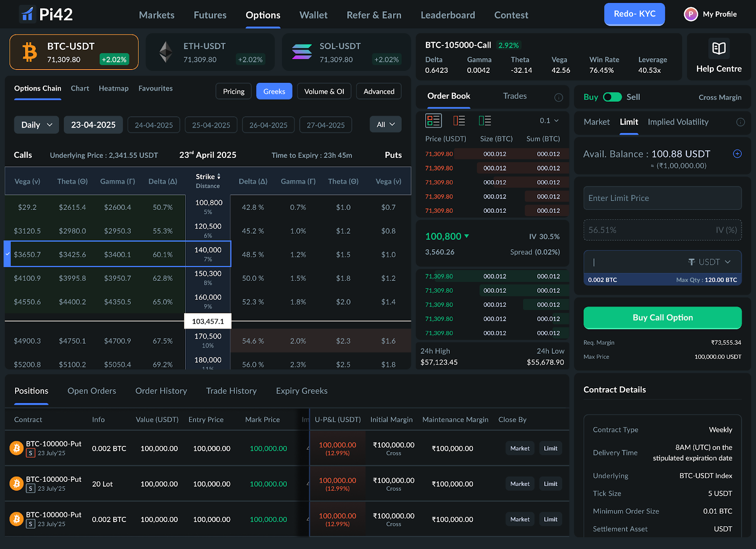756x549 pixels.
Task: Switch to the Heatmap tab
Action: tap(113, 88)
